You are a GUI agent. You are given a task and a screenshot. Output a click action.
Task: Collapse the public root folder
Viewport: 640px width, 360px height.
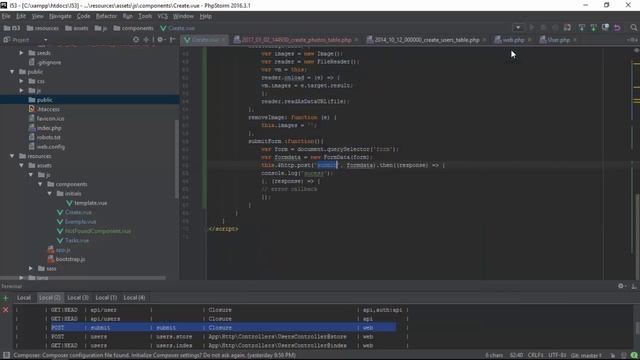pos(12,72)
